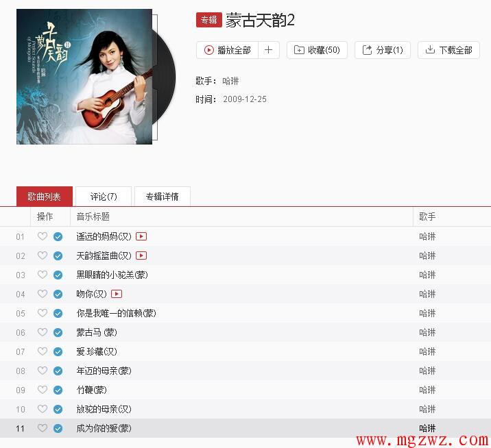Click the heart icon on track 08 年迈的母亲
This screenshot has width=491, height=448.
(43, 371)
